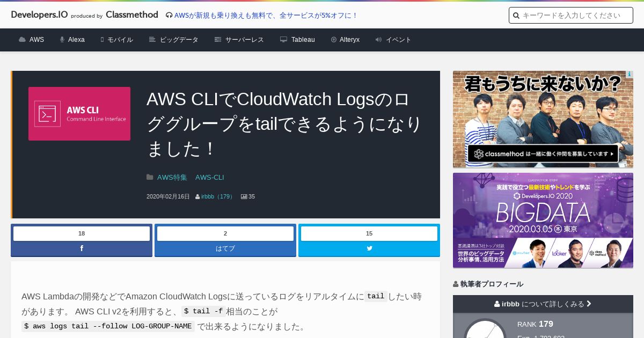Viewport: 644px width, 338px height.
Task: Click the Tableau monitor icon
Action: 283,40
